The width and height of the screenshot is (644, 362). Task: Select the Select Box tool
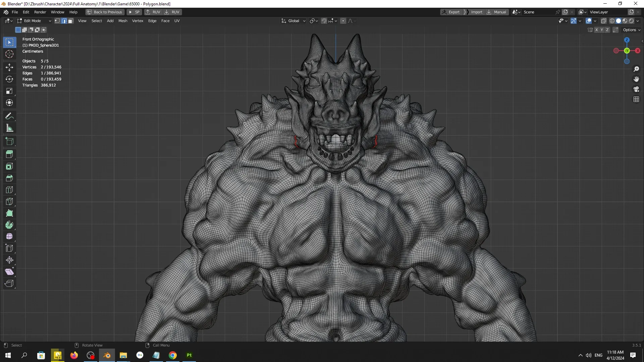point(9,42)
